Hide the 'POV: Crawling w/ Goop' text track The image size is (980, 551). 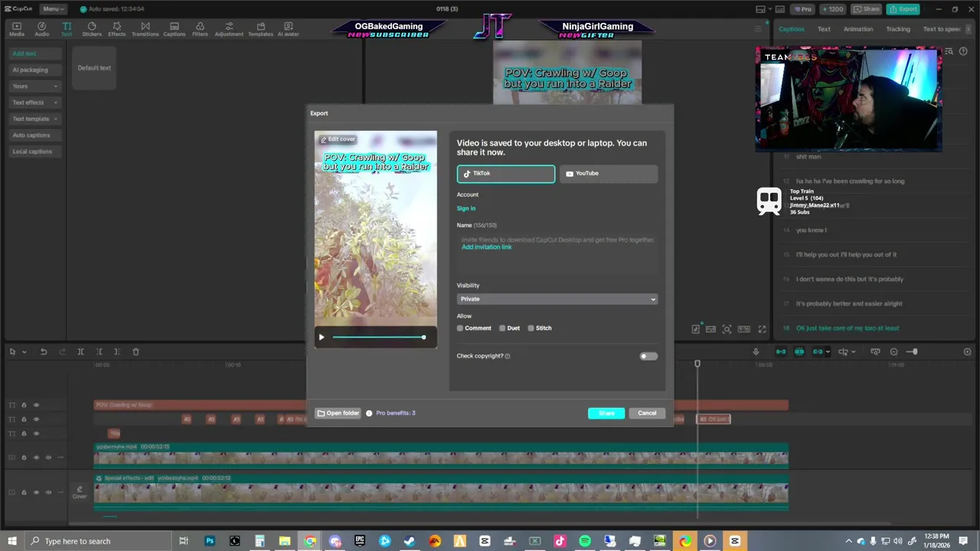[x=36, y=405]
